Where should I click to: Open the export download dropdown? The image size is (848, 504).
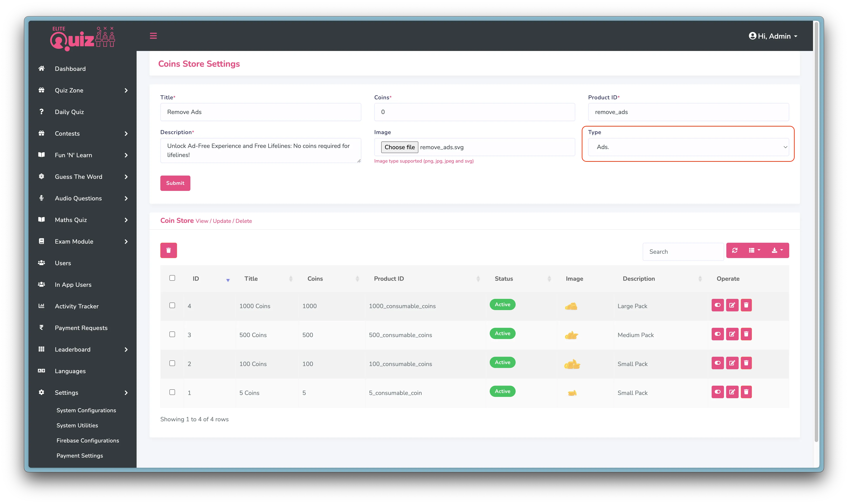click(777, 250)
